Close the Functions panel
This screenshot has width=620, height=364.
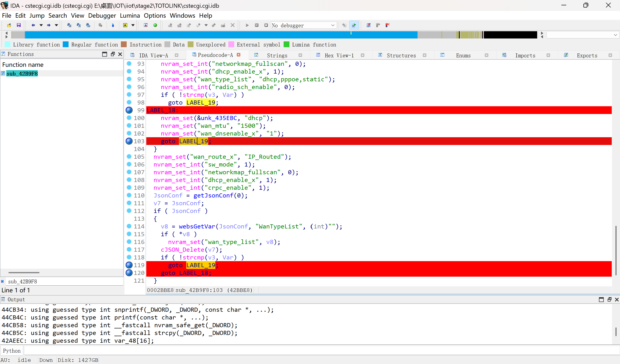click(120, 54)
